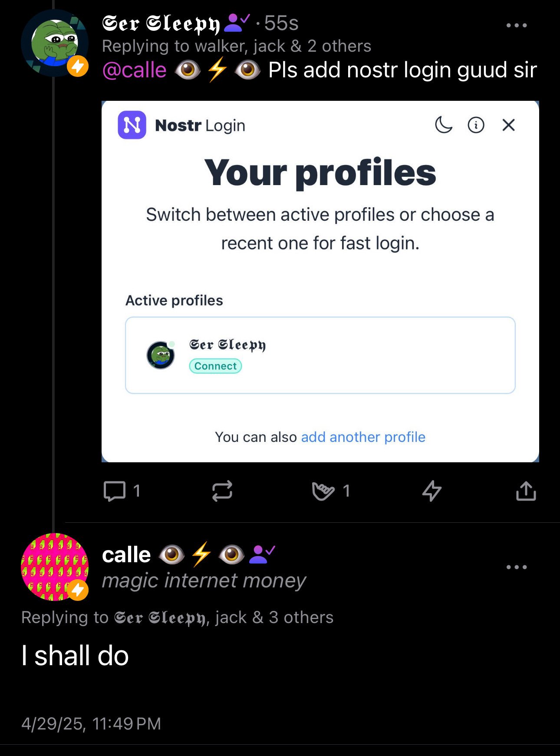Repost Ser Sleepy's note
This screenshot has height=756, width=560.
pos(222,491)
